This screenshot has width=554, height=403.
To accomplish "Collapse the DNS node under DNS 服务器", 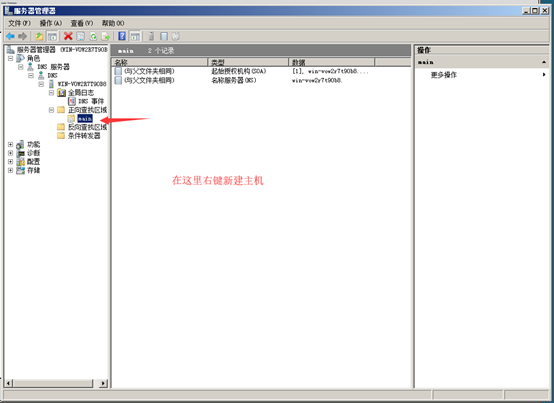I will (31, 75).
